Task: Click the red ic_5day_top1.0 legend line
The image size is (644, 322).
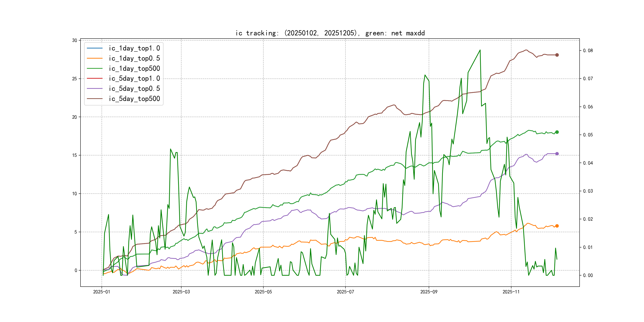Action: click(x=94, y=78)
